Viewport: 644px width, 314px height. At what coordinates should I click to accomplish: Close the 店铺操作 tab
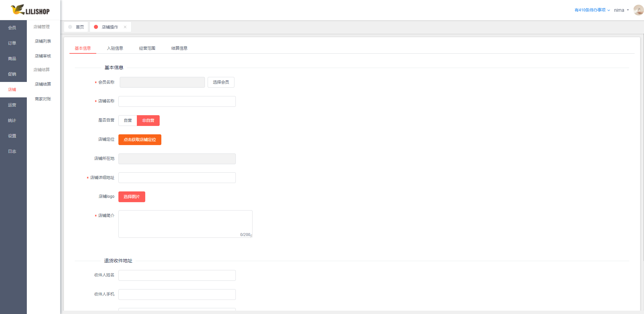click(125, 27)
